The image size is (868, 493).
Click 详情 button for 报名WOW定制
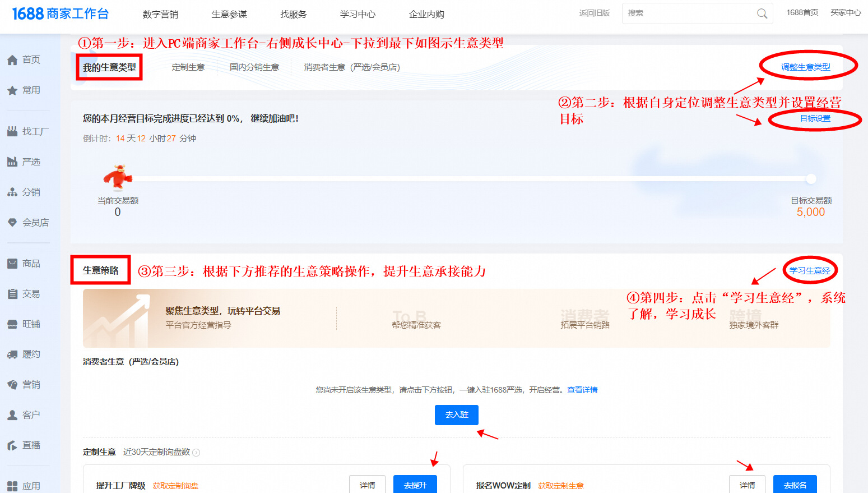click(x=748, y=485)
